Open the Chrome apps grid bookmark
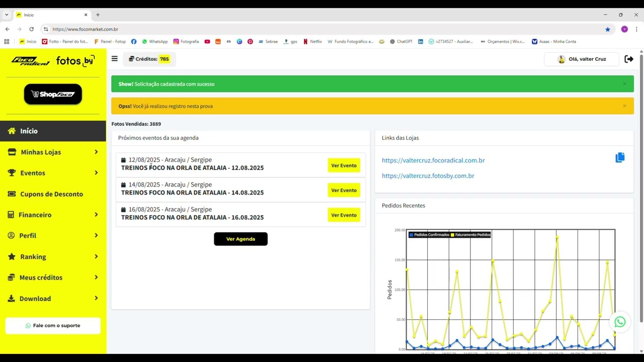 pos(7,42)
